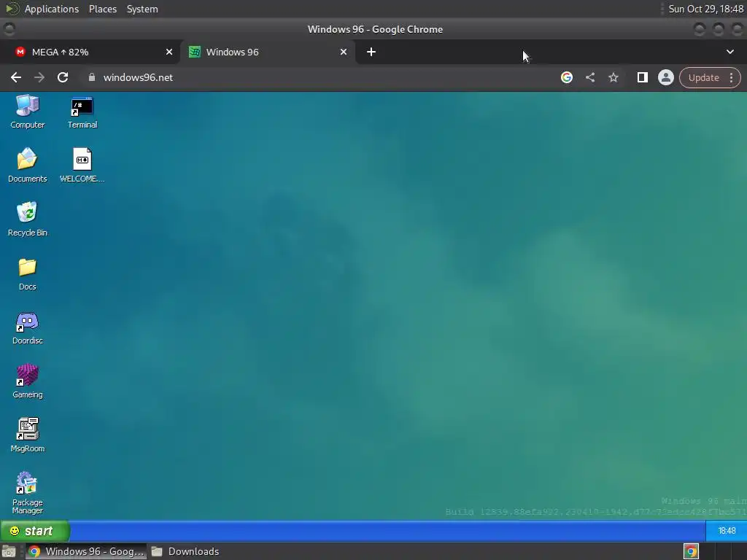This screenshot has height=560, width=747.
Task: Open the Computer desktop icon
Action: pyautogui.click(x=27, y=112)
